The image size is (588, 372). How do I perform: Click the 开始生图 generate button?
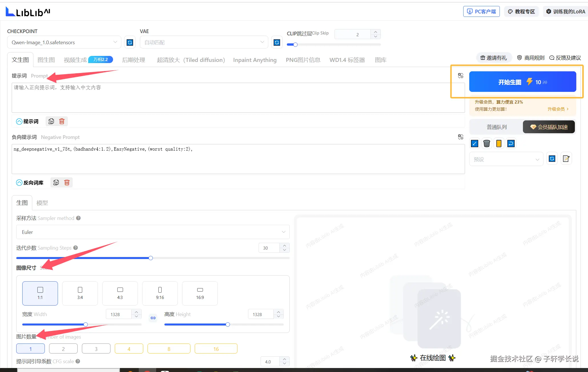[522, 82]
